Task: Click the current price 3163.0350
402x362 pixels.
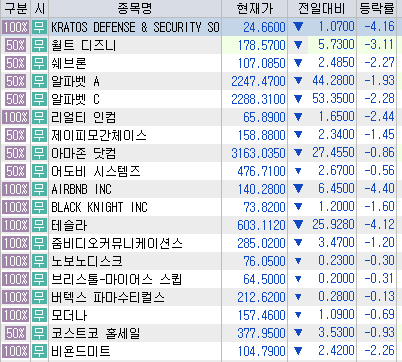Action: pos(259,153)
